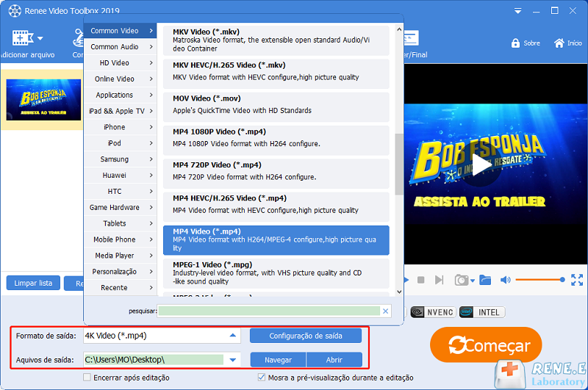Mute the speaker volume icon

pos(505,280)
